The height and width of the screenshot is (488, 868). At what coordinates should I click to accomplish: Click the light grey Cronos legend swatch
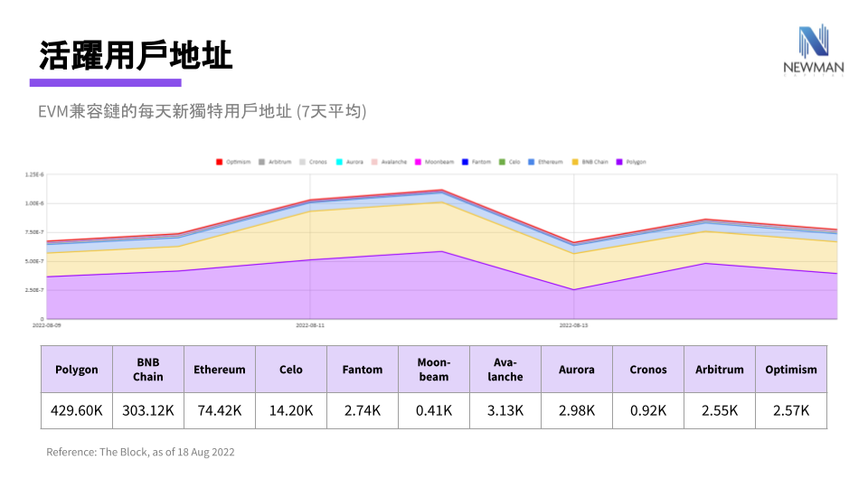point(302,162)
